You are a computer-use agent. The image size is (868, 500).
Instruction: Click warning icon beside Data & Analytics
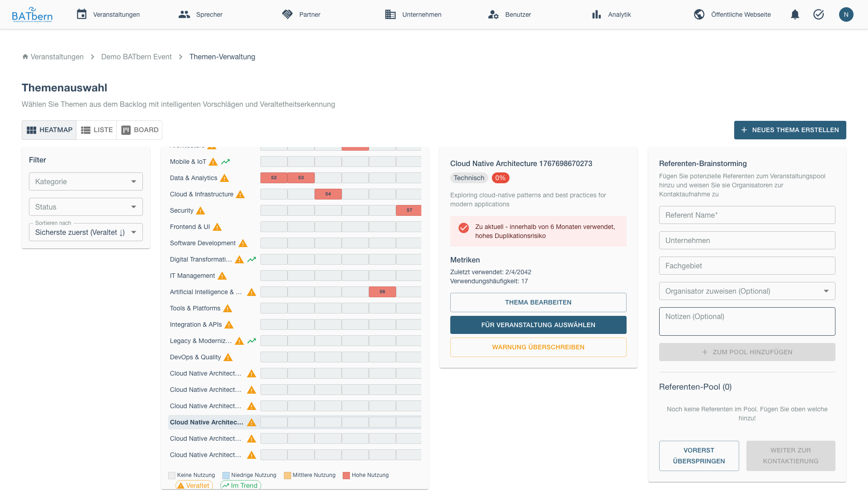click(x=225, y=178)
